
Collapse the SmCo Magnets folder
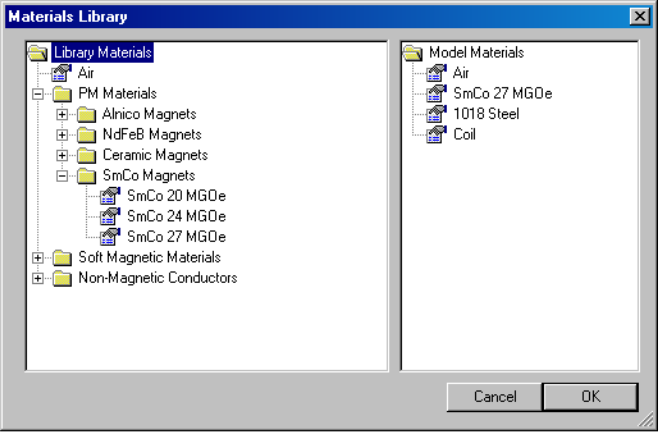click(62, 176)
